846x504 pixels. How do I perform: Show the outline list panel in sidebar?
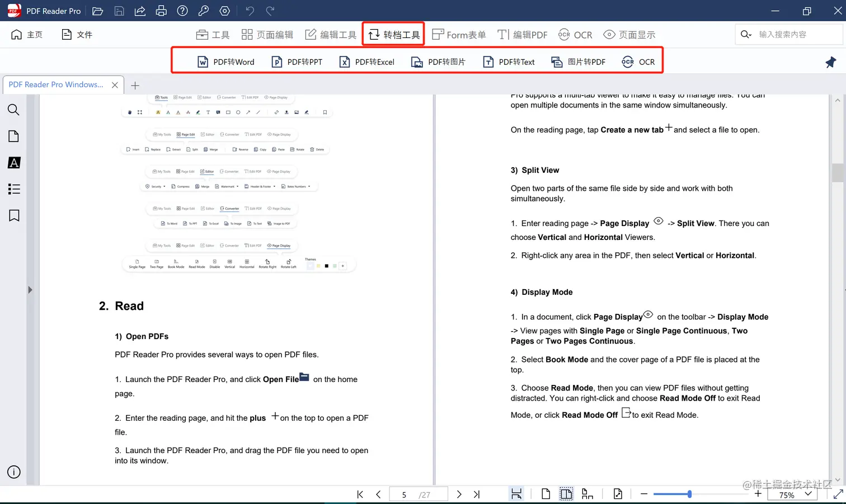pos(14,189)
